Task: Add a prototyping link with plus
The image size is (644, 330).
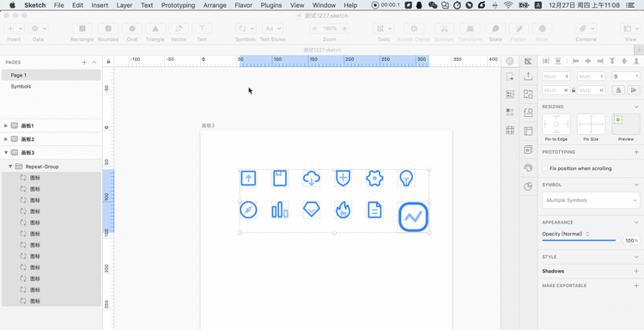Action: 636,152
